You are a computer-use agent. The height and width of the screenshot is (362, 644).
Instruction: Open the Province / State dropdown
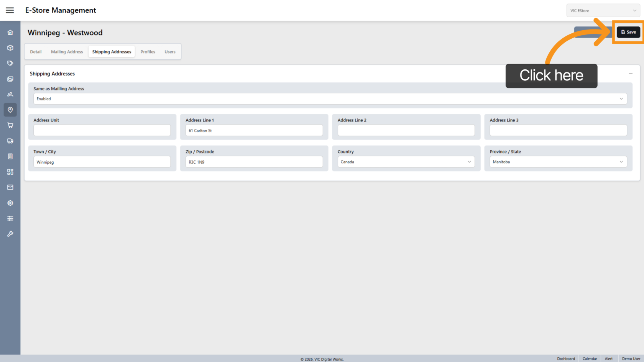point(558,162)
